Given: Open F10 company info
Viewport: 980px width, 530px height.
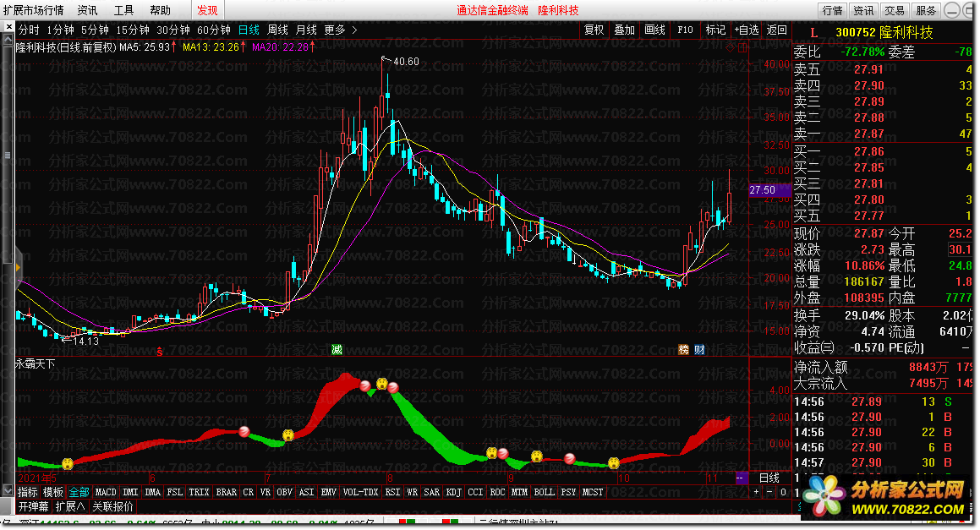Looking at the screenshot, I should pyautogui.click(x=685, y=30).
